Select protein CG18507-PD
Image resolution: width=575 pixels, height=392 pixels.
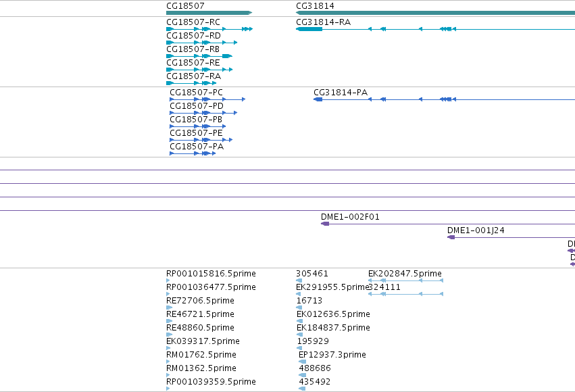pos(197,106)
